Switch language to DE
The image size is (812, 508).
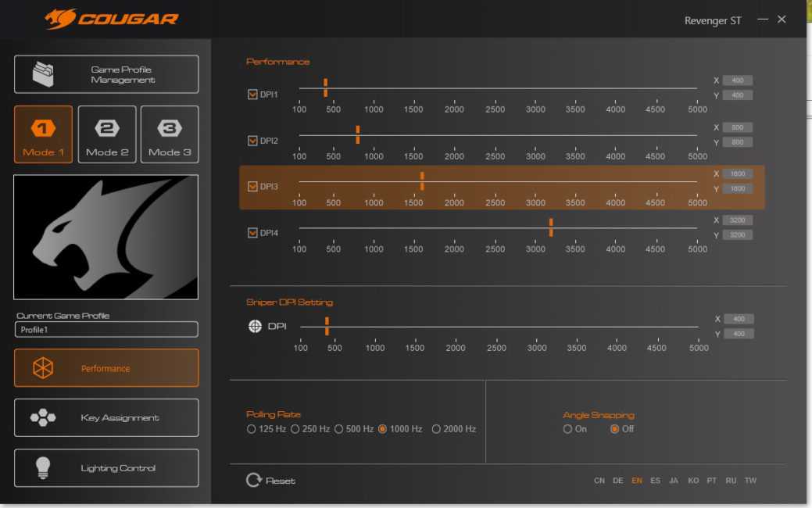click(x=618, y=481)
